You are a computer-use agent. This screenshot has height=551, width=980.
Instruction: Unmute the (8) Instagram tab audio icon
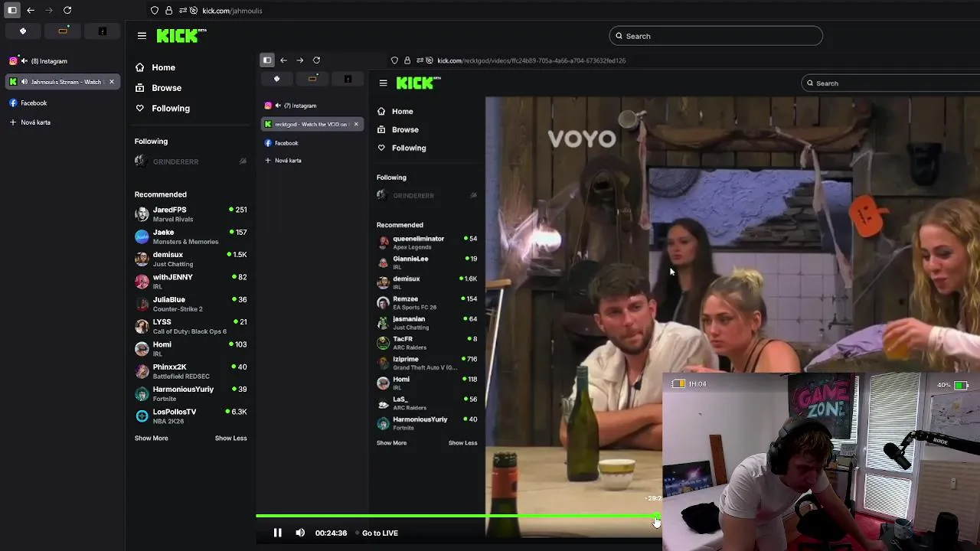pyautogui.click(x=24, y=60)
